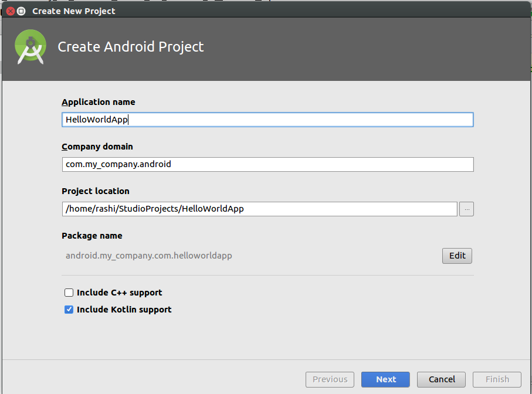Close the Create New Project dialog
532x394 pixels.
pyautogui.click(x=11, y=11)
